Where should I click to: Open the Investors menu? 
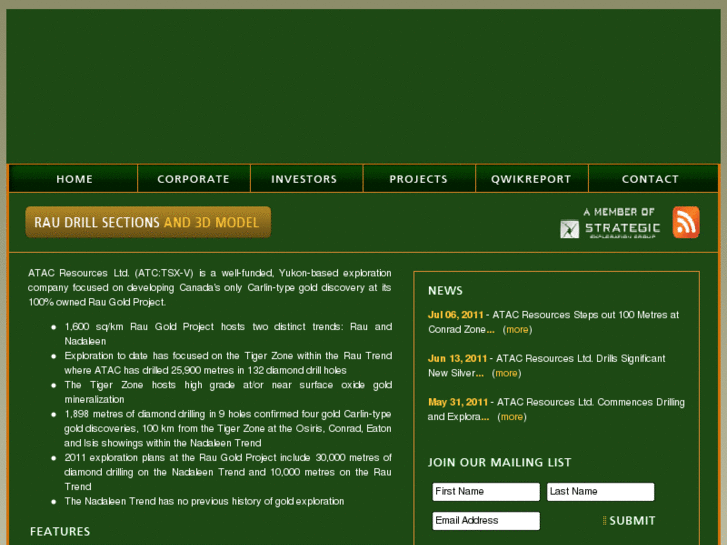click(x=304, y=179)
